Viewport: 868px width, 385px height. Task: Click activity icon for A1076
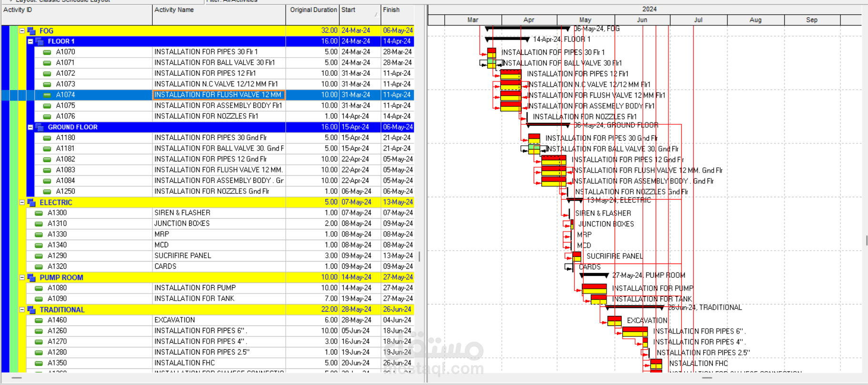click(47, 117)
